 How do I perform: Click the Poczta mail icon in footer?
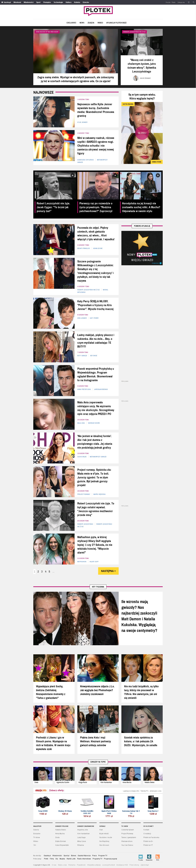click(141, 857)
